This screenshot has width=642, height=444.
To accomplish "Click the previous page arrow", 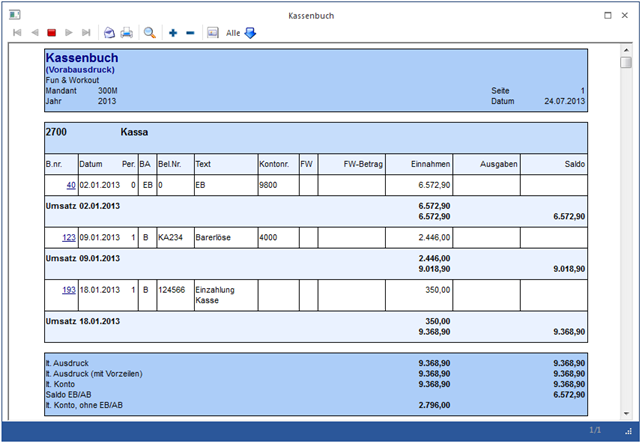I will [x=35, y=33].
